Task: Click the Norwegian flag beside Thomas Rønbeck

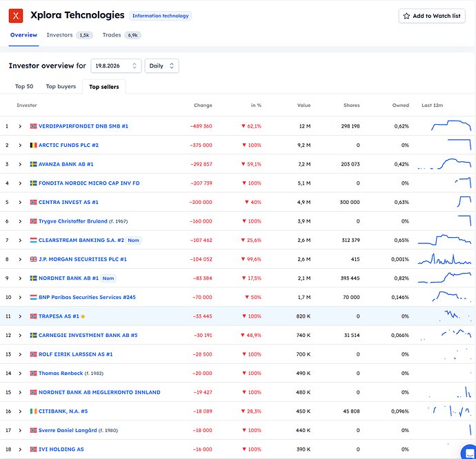Action: pos(33,374)
